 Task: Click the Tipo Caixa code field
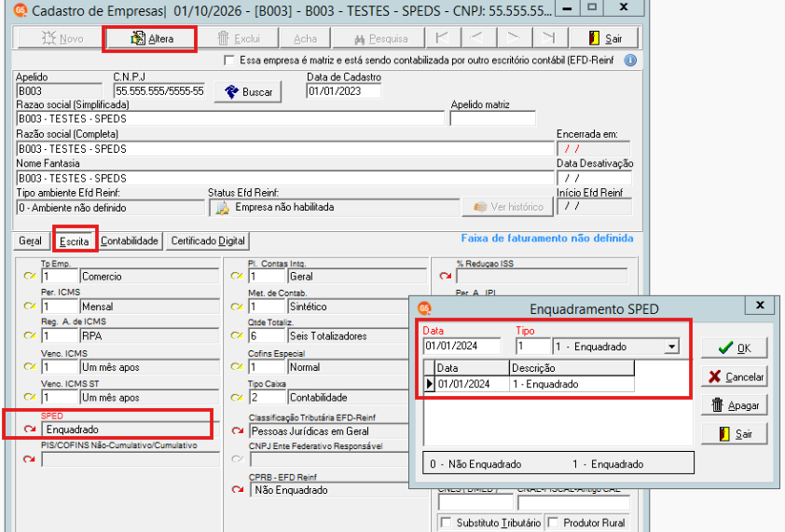[267, 398]
